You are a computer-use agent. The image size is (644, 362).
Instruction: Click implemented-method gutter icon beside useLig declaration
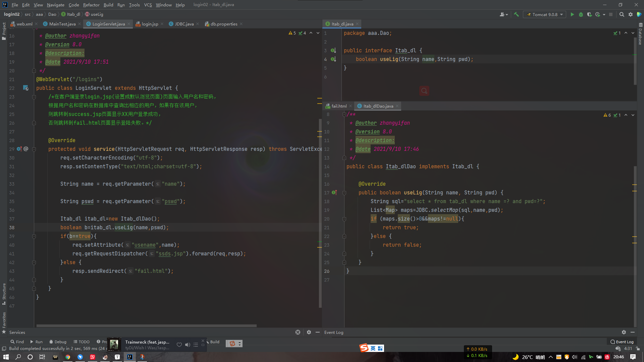tap(333, 59)
